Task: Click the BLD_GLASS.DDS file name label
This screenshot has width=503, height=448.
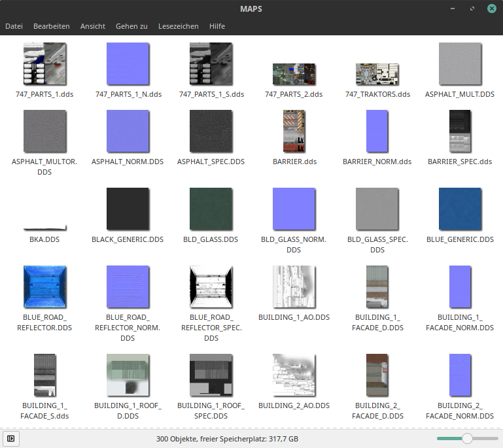Action: pyautogui.click(x=211, y=239)
